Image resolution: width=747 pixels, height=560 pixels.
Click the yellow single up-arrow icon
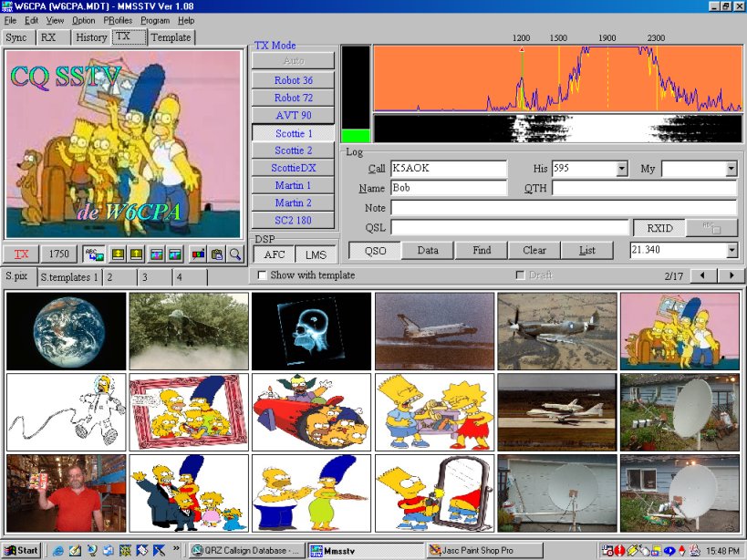[x=136, y=254]
